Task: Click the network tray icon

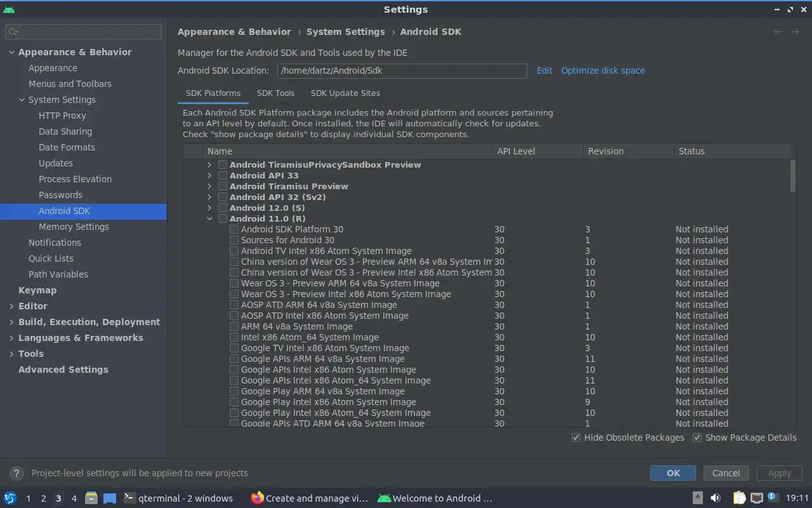Action: coord(756,498)
